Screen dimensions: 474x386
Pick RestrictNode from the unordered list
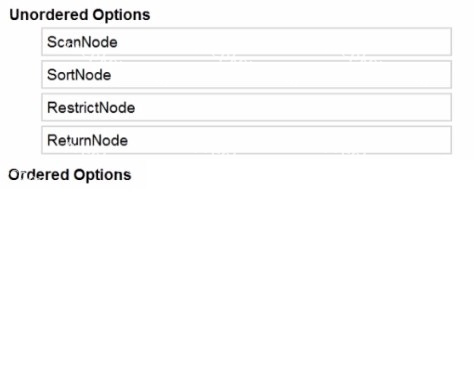click(x=247, y=107)
